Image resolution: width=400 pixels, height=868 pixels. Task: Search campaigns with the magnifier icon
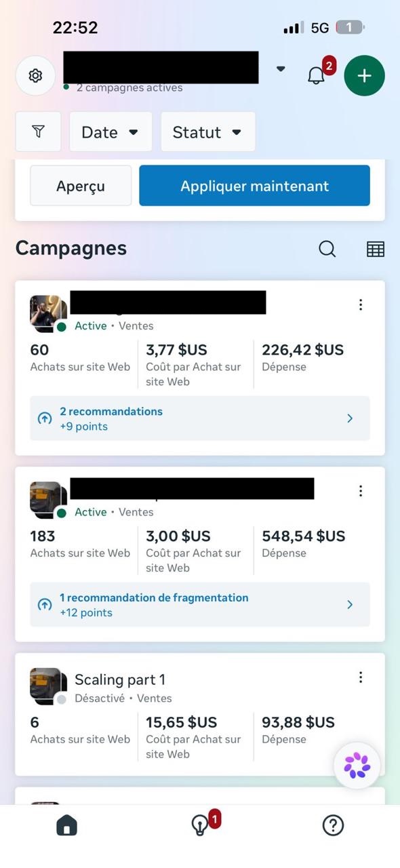327,249
